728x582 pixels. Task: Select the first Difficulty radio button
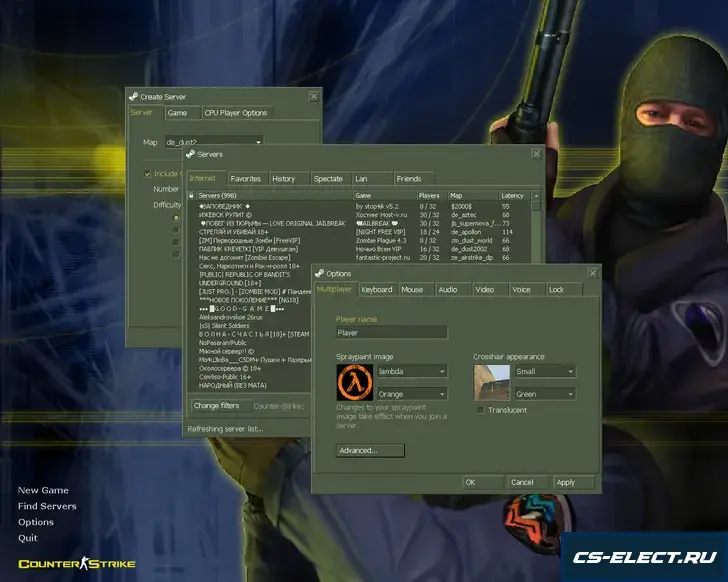(x=176, y=217)
